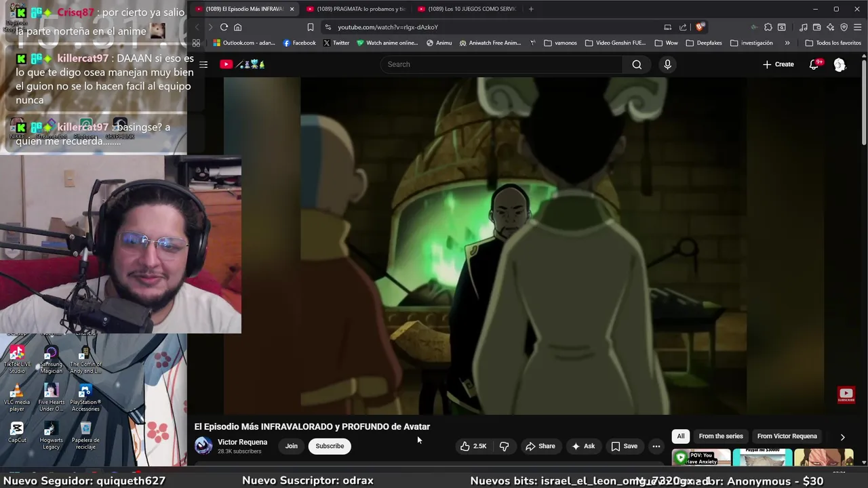Click the Create button

click(778, 64)
